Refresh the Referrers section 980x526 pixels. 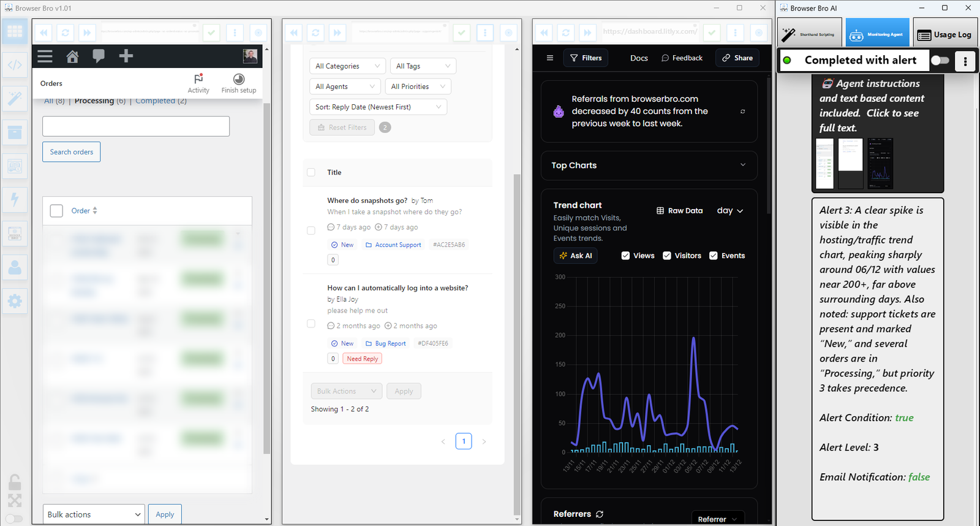point(600,514)
